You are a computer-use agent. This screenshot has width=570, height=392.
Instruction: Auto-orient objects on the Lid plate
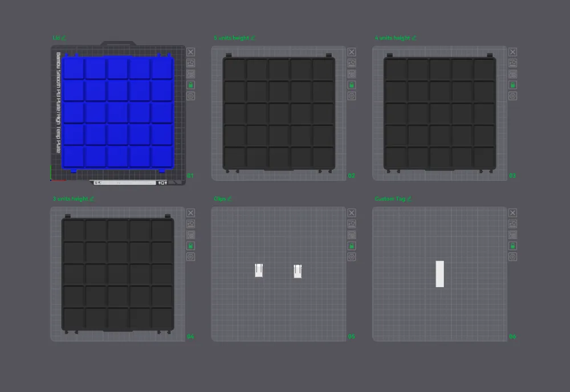click(x=190, y=63)
